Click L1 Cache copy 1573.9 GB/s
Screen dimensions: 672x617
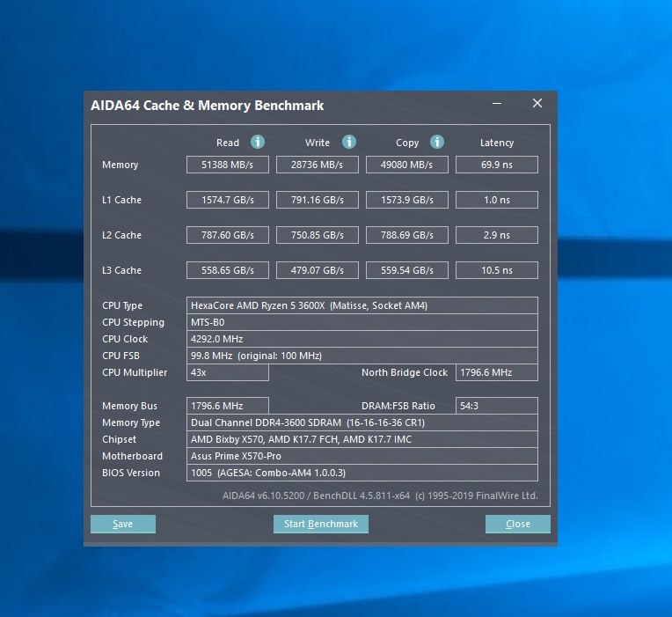coord(406,200)
